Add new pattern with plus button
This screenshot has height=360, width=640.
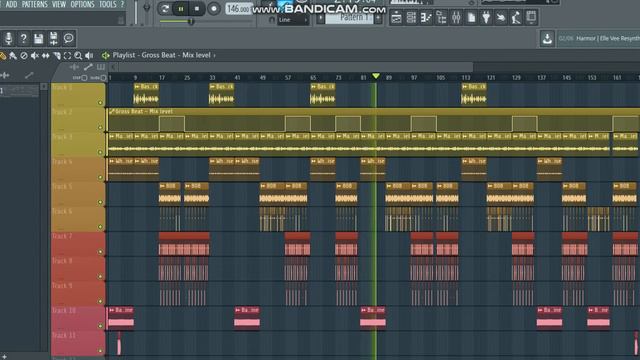tap(378, 18)
